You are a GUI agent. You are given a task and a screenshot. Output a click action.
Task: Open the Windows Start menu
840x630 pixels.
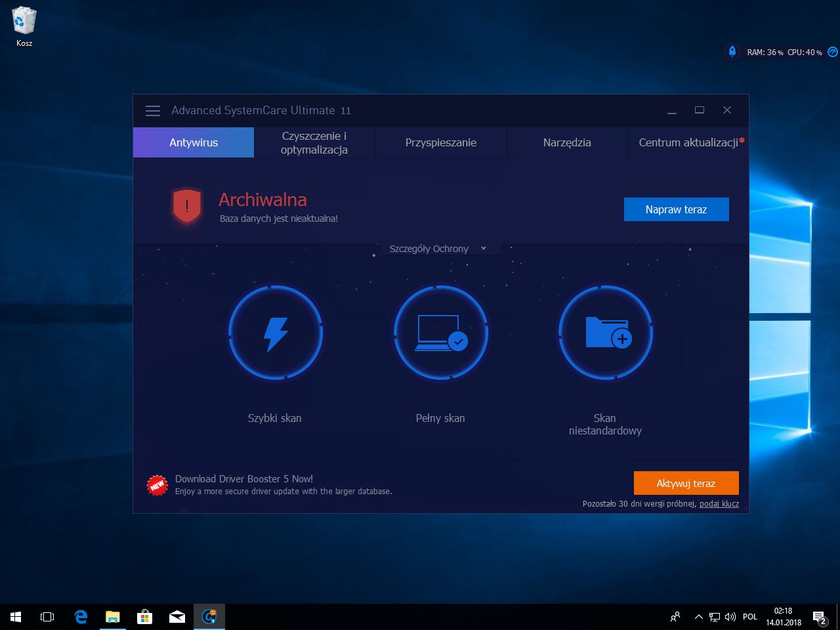16,617
